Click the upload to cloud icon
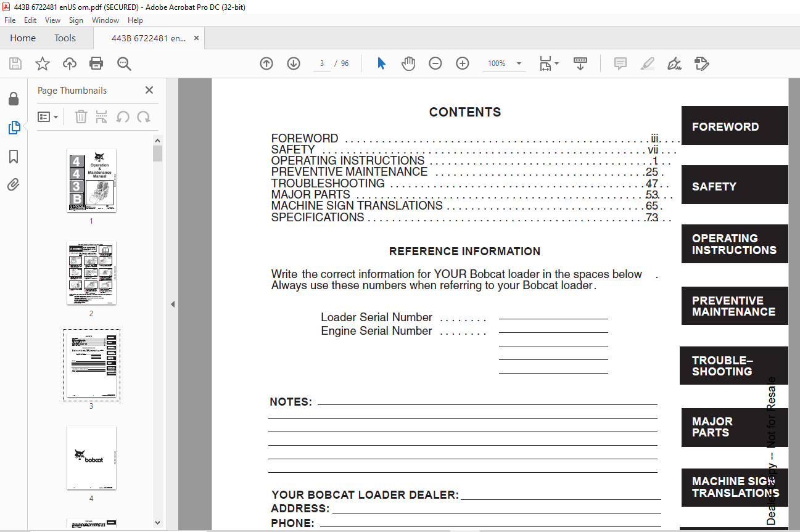The image size is (800, 532). point(70,63)
